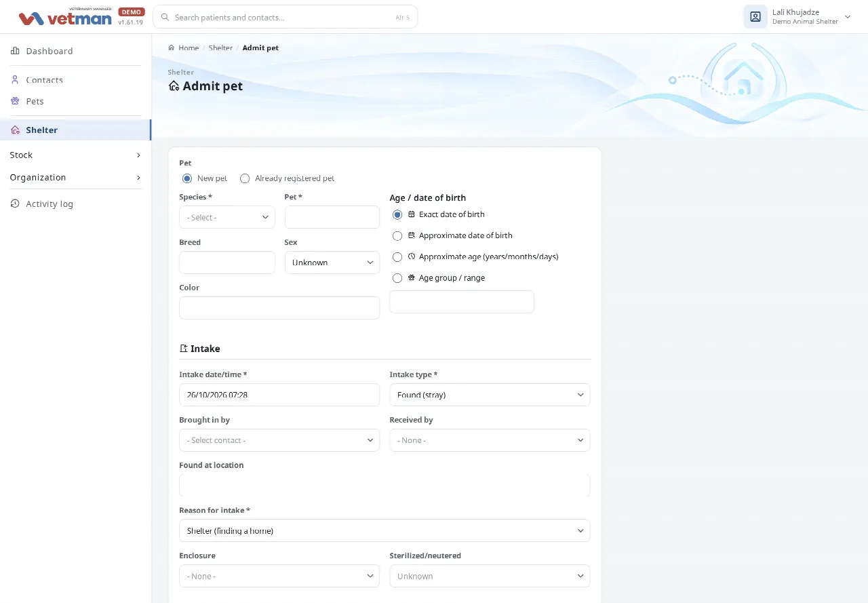
Task: Choose Exact date of birth option
Action: 397,214
